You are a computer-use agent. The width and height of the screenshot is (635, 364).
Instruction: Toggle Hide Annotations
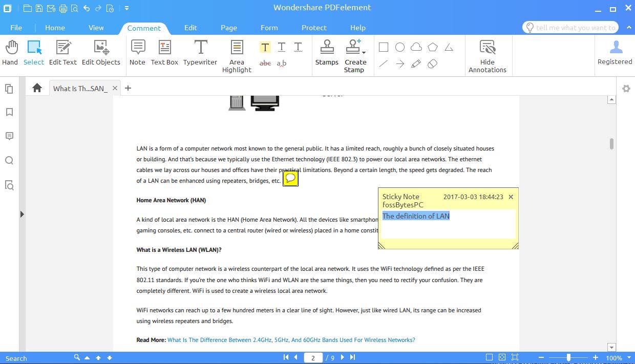coord(487,56)
